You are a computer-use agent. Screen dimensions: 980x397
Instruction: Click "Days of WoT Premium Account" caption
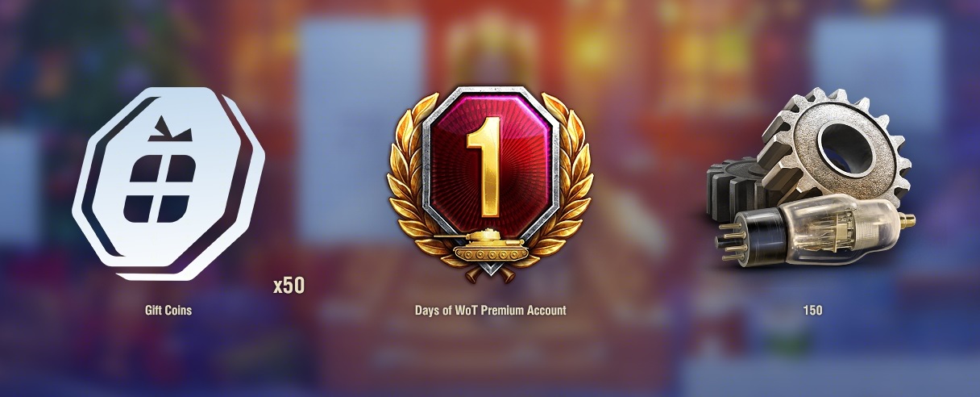(490, 310)
